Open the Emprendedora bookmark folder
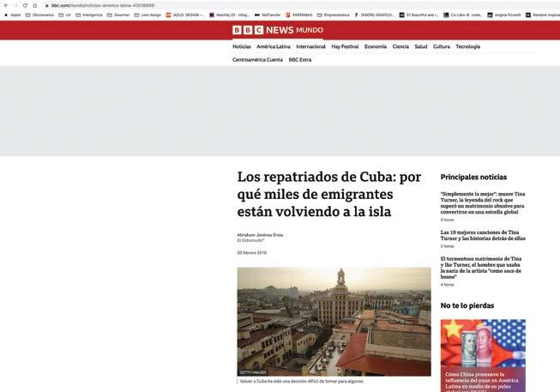Screen dimensions: 560x392 [x=334, y=15]
